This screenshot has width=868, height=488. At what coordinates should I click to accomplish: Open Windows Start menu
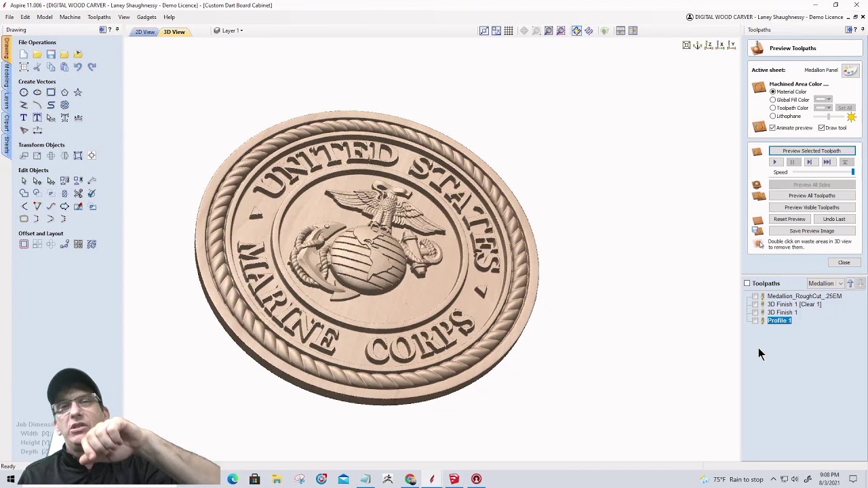point(10,479)
